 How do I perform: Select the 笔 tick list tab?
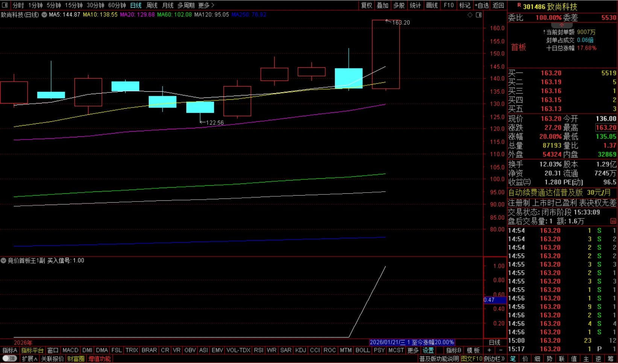pyautogui.click(x=513, y=359)
